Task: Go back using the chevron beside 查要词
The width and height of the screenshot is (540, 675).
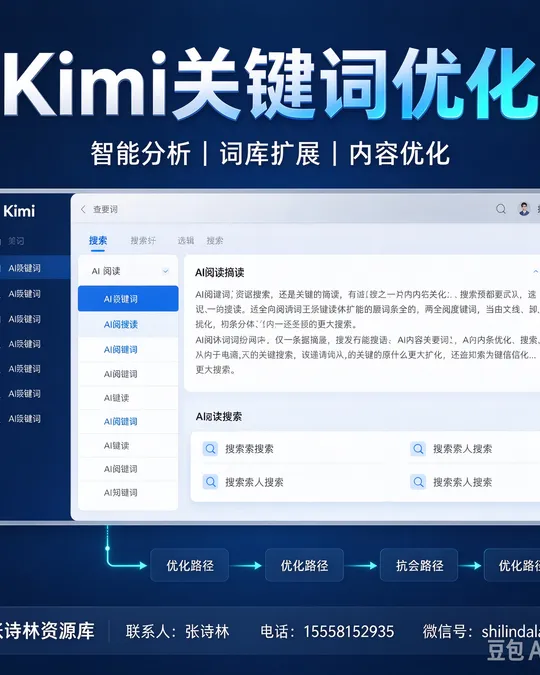Action: click(x=83, y=209)
